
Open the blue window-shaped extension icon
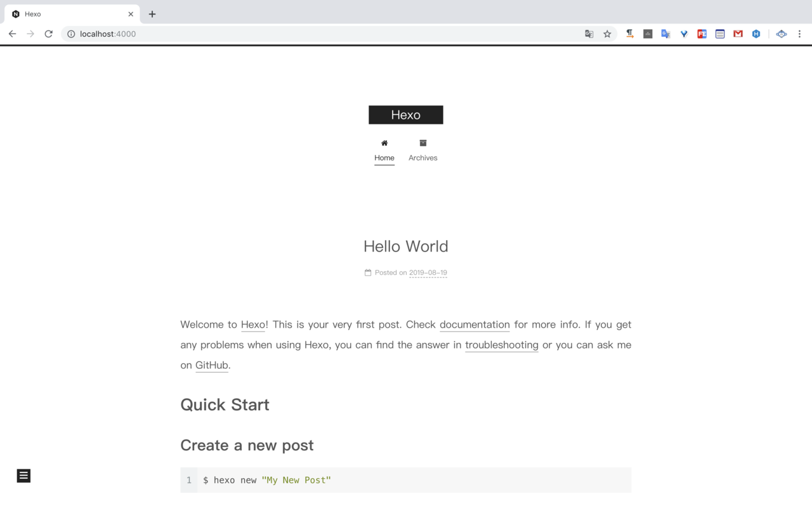point(720,34)
